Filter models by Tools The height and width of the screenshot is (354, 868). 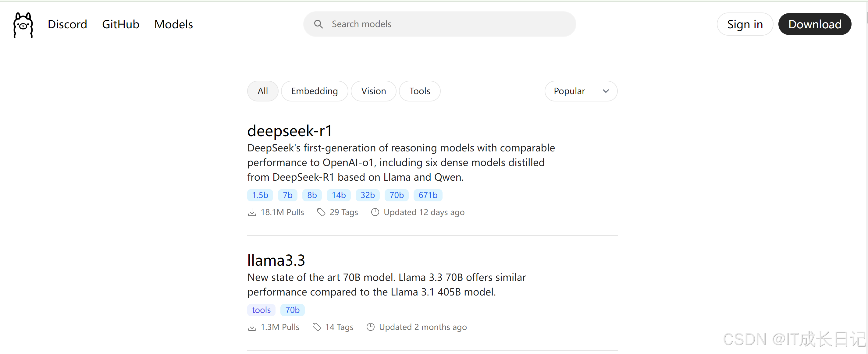click(x=419, y=91)
